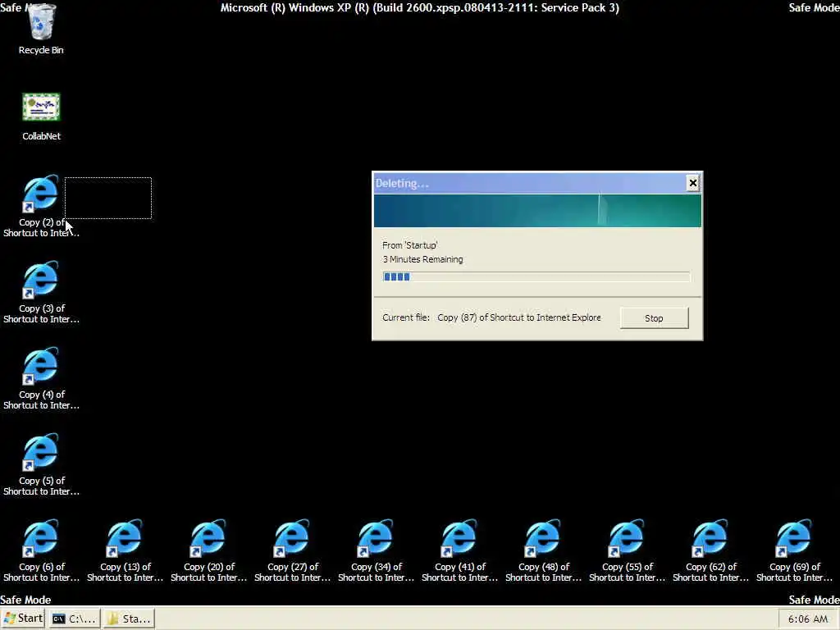The height and width of the screenshot is (630, 840).
Task: Select Copy (62) of Shortcut to Internet Explorer icon
Action: click(710, 550)
